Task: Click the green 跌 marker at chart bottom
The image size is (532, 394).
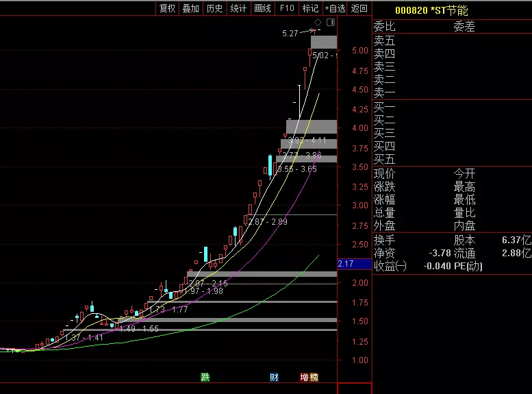Action: coord(205,378)
